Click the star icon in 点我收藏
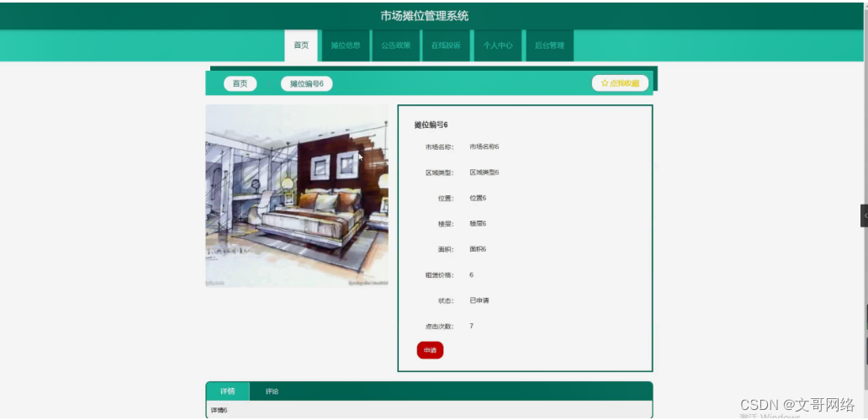This screenshot has height=420, width=868. pyautogui.click(x=605, y=83)
